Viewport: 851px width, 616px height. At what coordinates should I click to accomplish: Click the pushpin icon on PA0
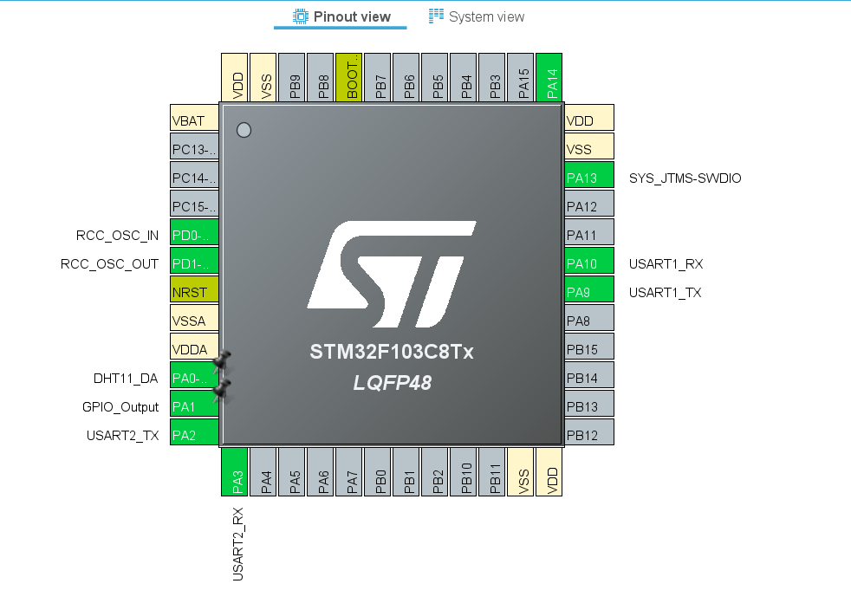point(222,361)
